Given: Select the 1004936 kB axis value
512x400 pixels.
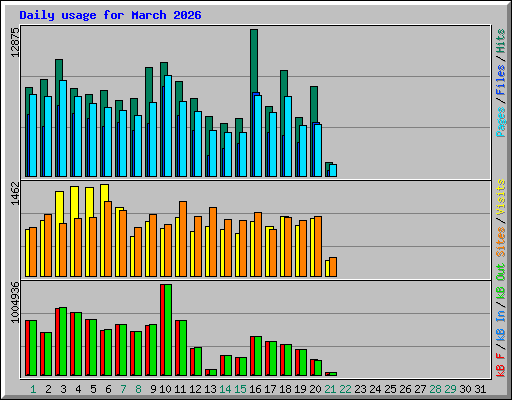Looking at the screenshot, I should [x=15, y=303].
